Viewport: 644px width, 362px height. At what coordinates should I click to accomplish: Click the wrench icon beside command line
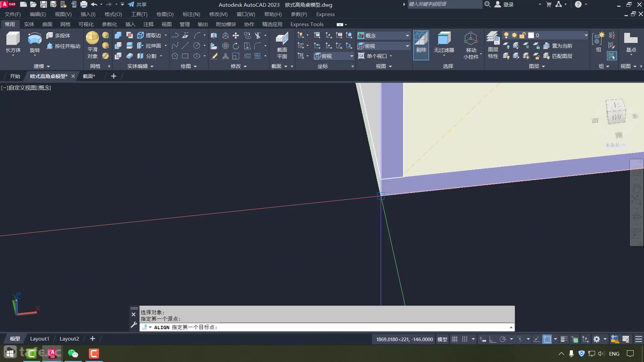[x=133, y=324]
